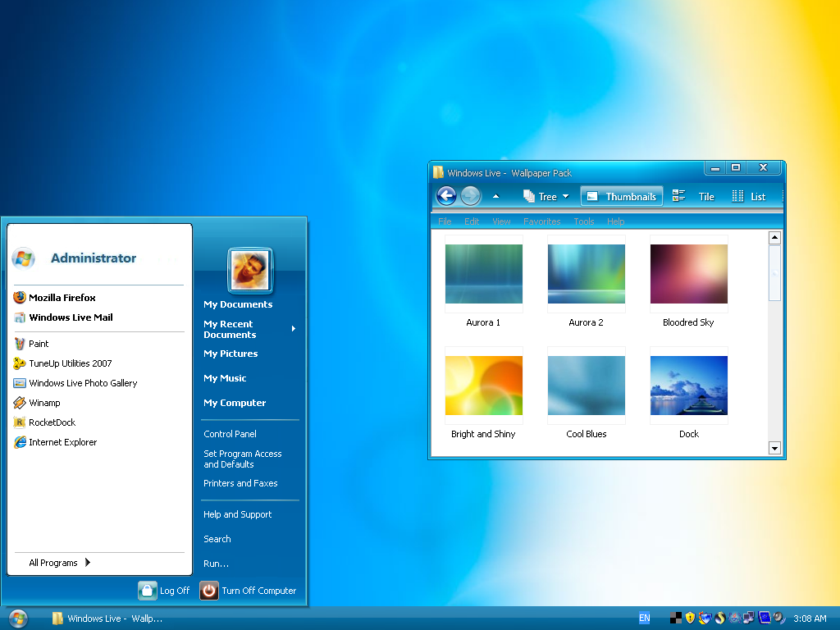Click the Start orb on taskbar
The width and height of the screenshot is (840, 630).
[x=18, y=619]
